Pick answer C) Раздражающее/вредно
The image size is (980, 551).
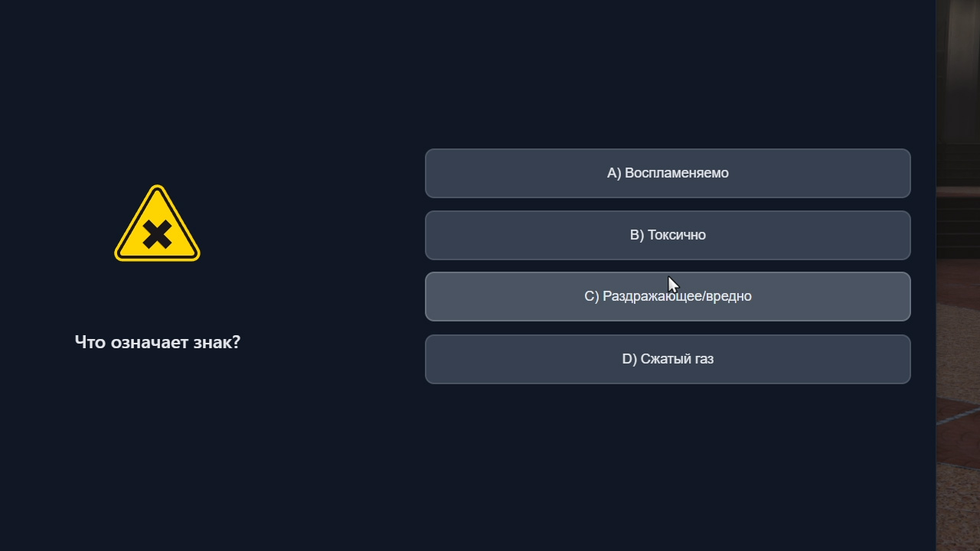(667, 296)
